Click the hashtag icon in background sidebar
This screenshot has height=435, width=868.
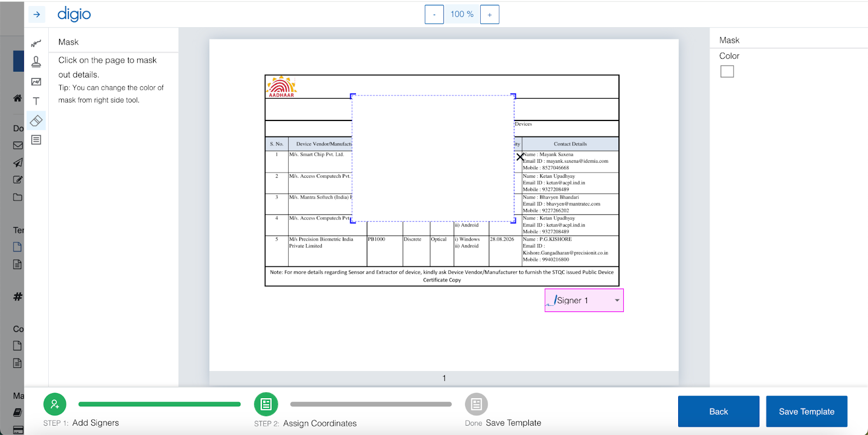[18, 297]
